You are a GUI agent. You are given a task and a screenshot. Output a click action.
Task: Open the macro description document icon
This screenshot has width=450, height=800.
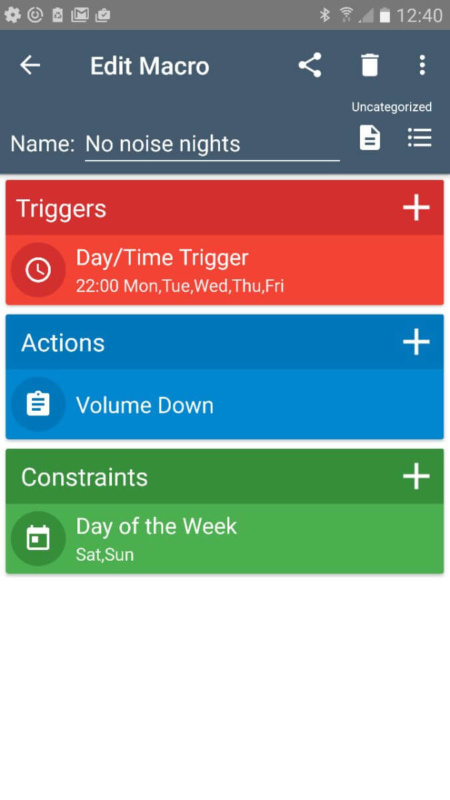[370, 138]
